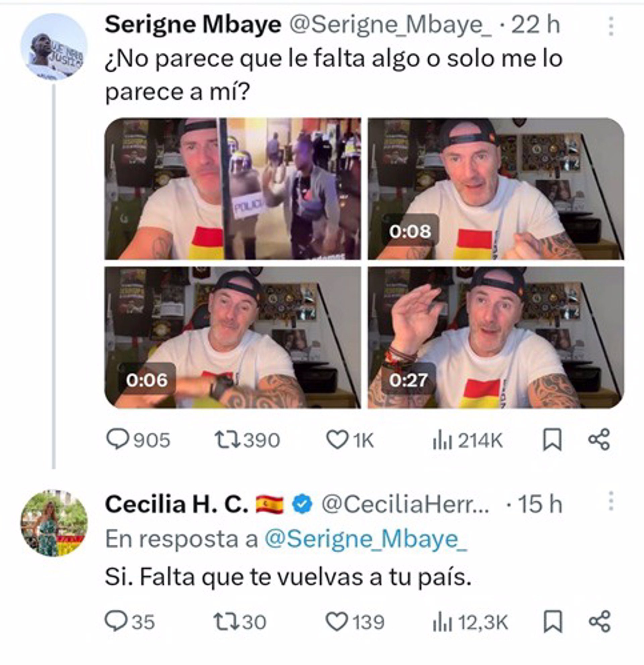Open more options for Serigne Mbaye's tweet

611,26
